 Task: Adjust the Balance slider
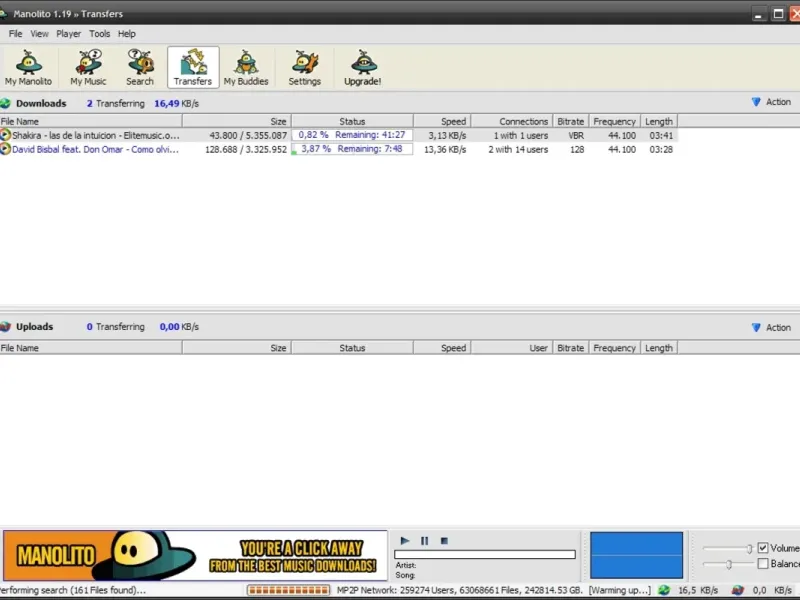click(x=728, y=564)
